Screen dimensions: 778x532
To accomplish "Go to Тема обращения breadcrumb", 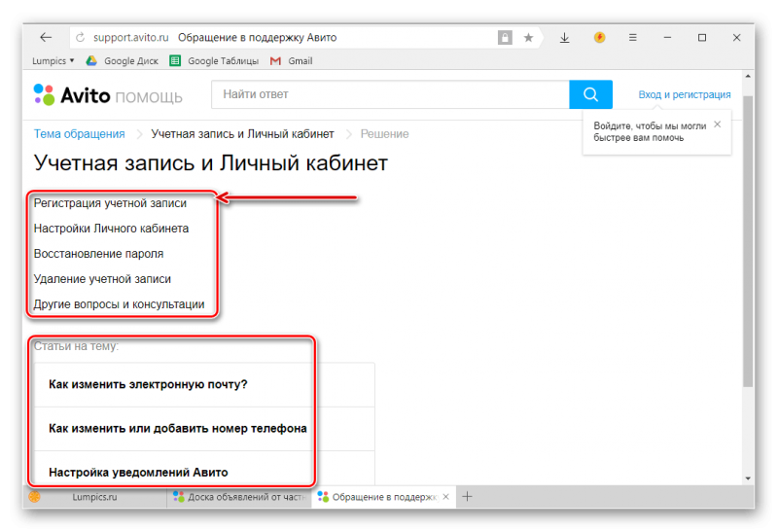I will click(80, 134).
